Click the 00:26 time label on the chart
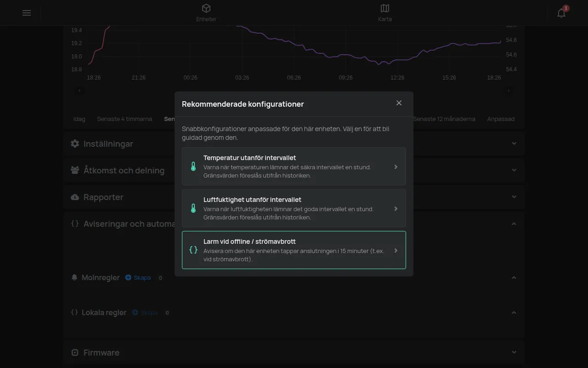Viewport: 588px width, 368px height. (190, 78)
